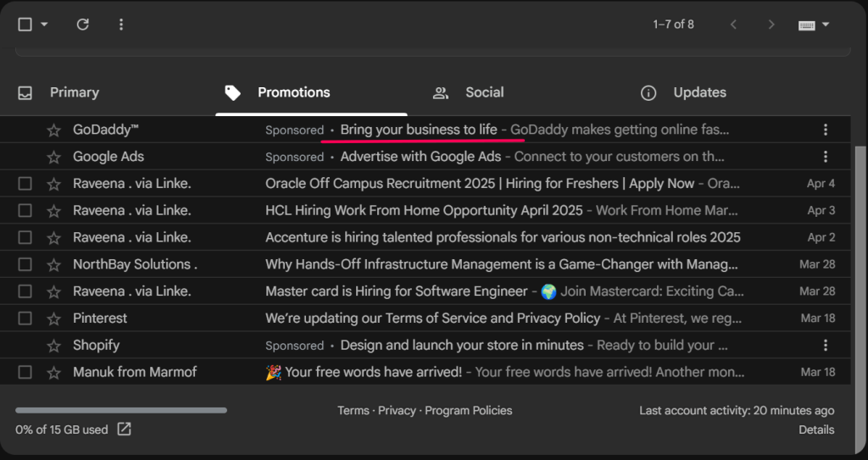Click the Program Policies link
The image size is (868, 460).
pos(468,411)
